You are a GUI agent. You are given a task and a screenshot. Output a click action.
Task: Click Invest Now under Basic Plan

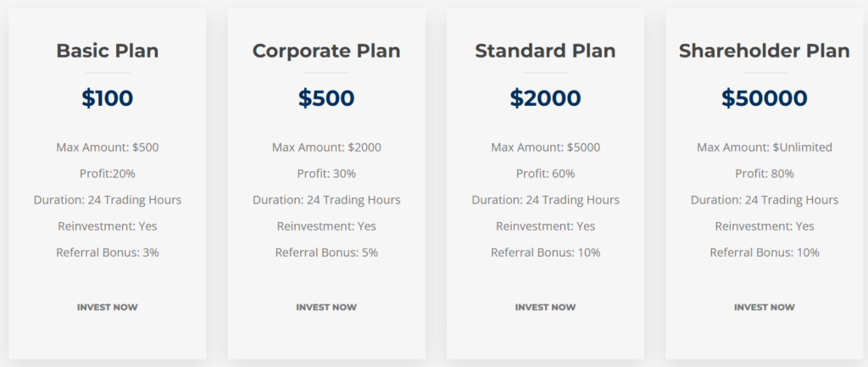pos(107,307)
